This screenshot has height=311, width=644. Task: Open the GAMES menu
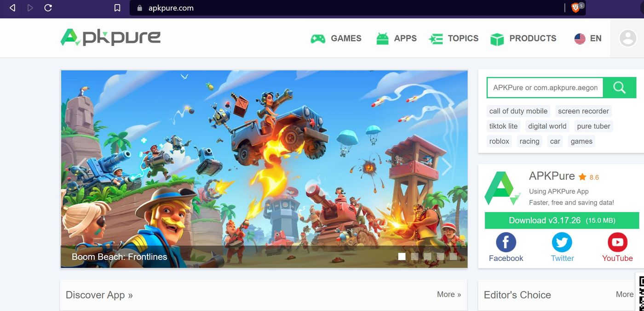(336, 39)
